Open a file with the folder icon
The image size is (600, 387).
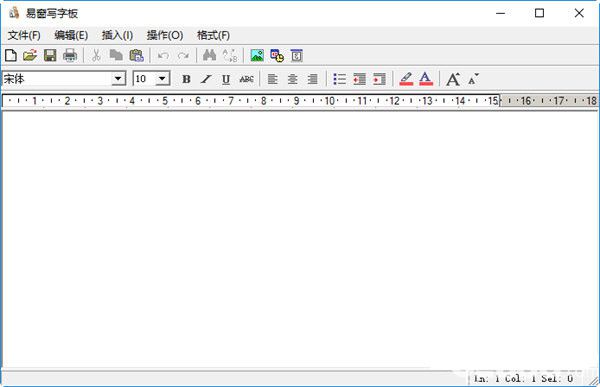click(30, 56)
